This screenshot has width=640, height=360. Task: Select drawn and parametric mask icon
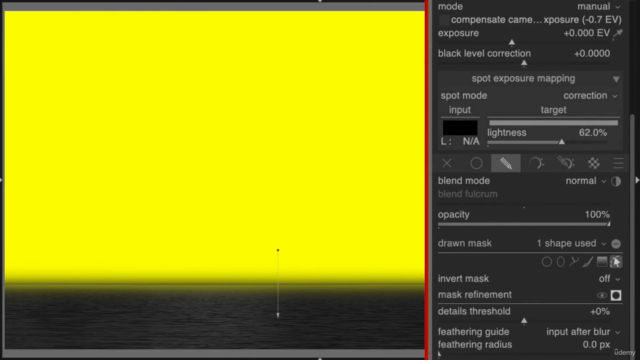point(566,163)
